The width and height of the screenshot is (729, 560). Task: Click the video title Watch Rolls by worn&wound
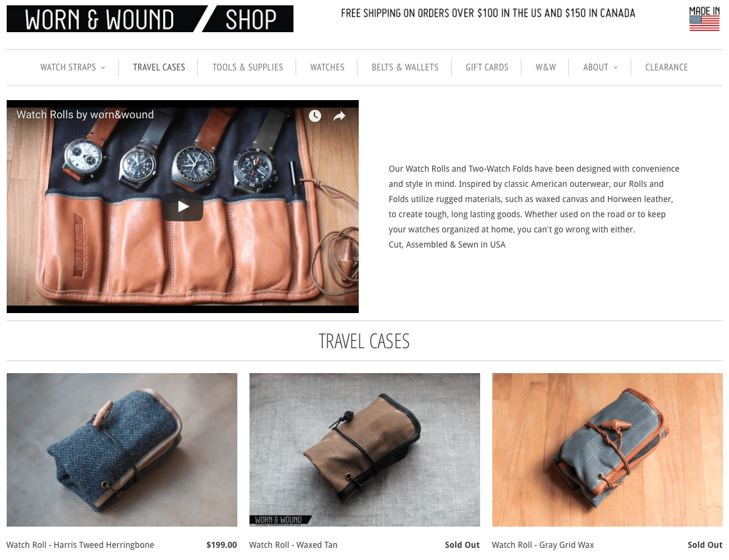click(85, 115)
